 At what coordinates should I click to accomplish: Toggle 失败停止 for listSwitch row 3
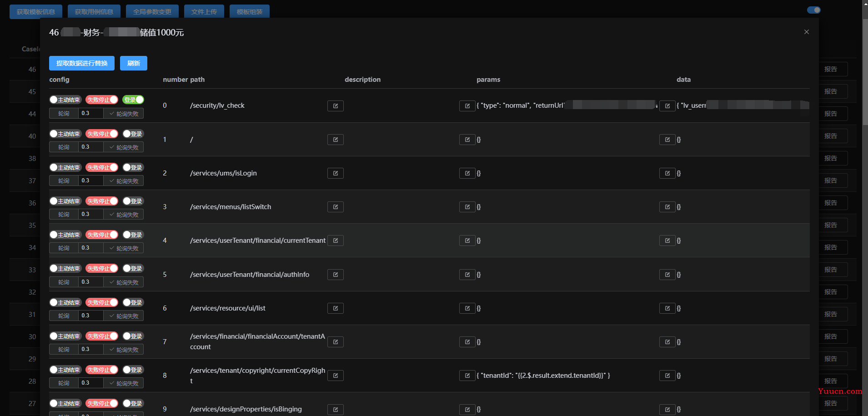(102, 201)
